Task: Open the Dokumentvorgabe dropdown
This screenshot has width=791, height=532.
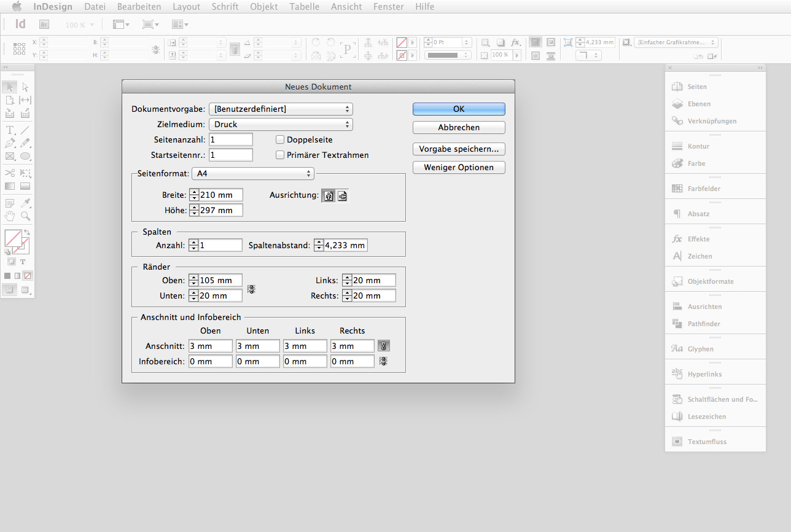Action: (x=281, y=109)
